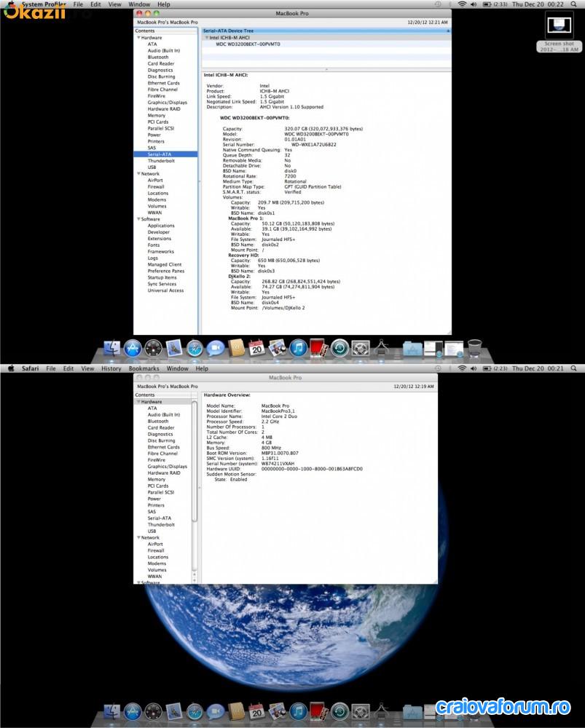Select Firewall in the Hardware Overview window sidebar
585x728 pixels.
tap(156, 550)
